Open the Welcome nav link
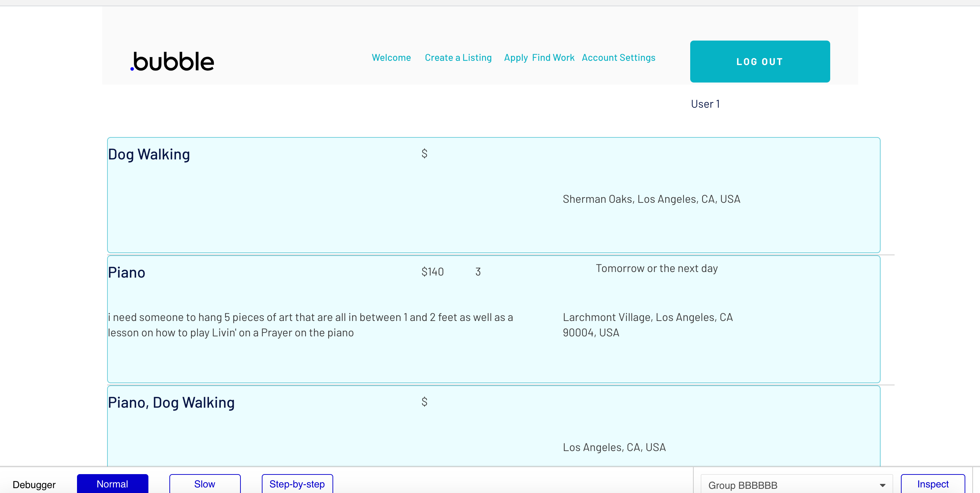 tap(391, 58)
